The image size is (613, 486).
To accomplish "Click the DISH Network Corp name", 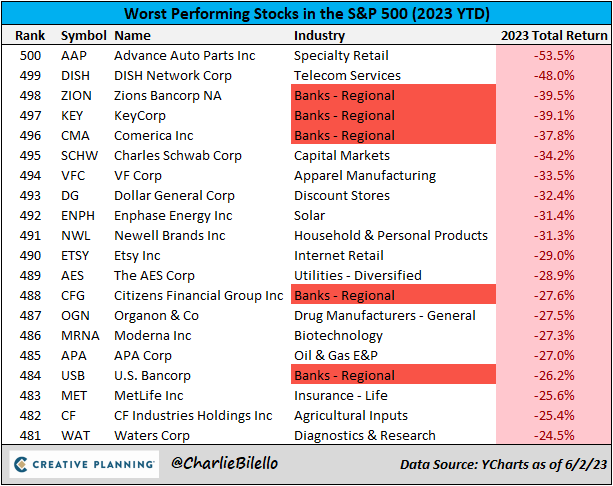I will (x=174, y=75).
